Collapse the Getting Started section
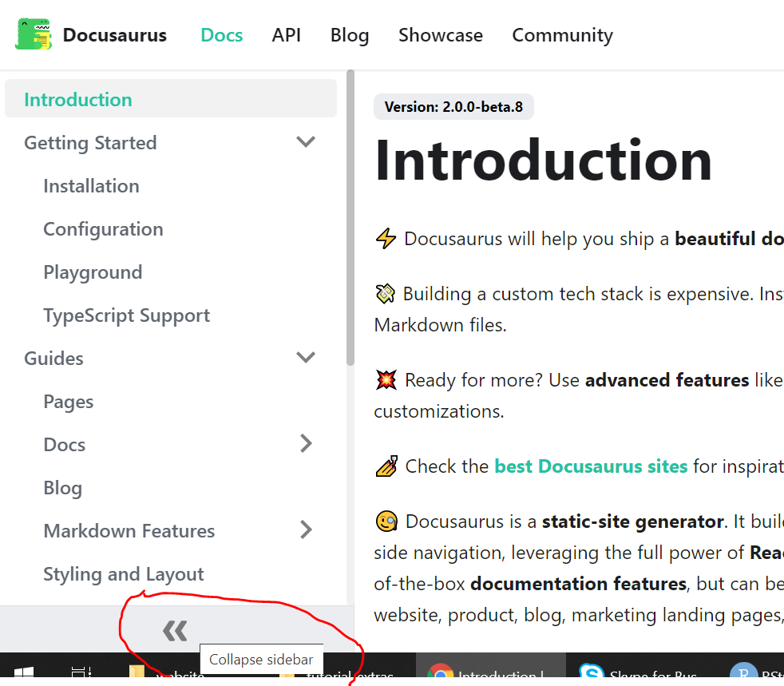 pyautogui.click(x=306, y=141)
